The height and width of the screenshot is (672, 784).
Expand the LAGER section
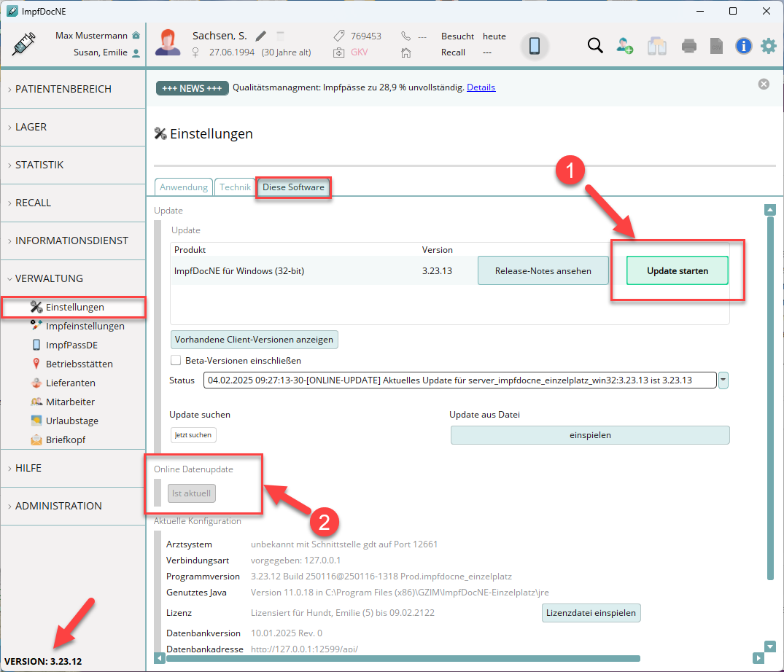73,127
